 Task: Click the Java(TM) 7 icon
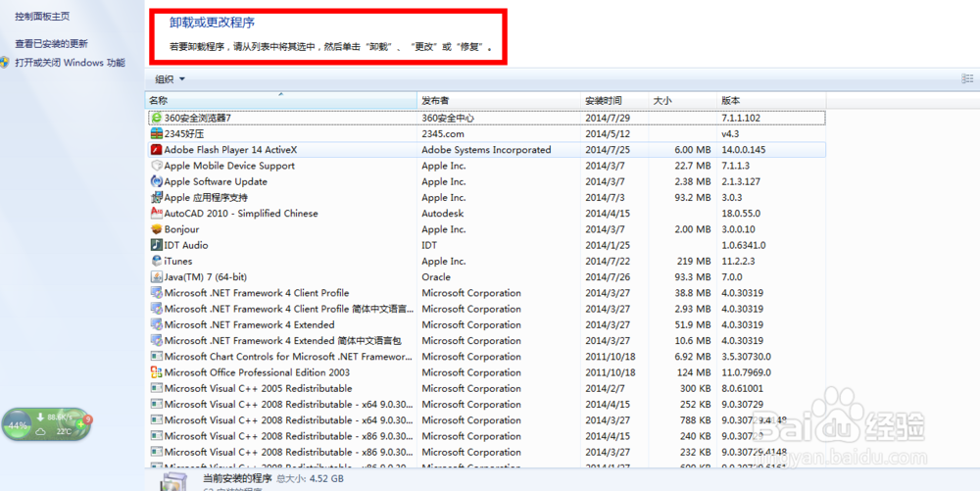click(156, 276)
